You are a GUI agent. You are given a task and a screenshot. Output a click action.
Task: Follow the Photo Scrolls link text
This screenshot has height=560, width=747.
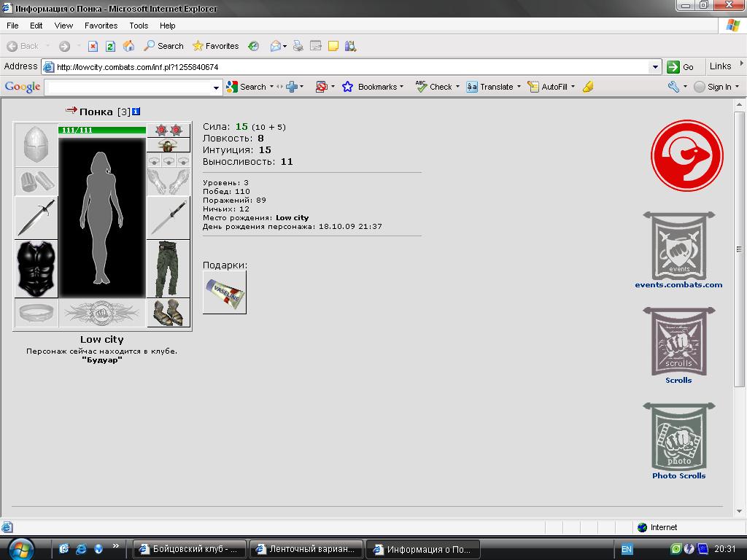(x=679, y=475)
